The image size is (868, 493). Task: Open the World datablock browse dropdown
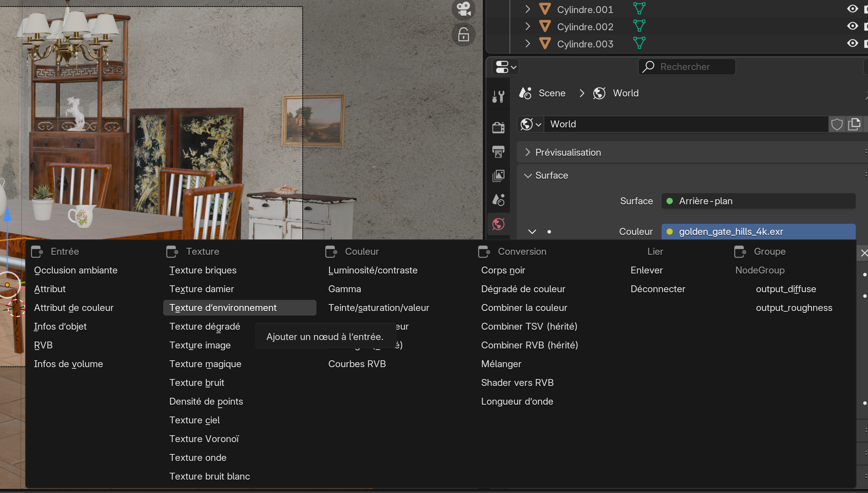[531, 124]
